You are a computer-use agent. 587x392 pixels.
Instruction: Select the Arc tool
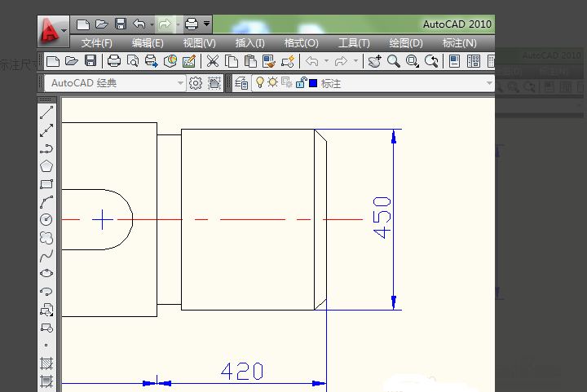(x=46, y=202)
